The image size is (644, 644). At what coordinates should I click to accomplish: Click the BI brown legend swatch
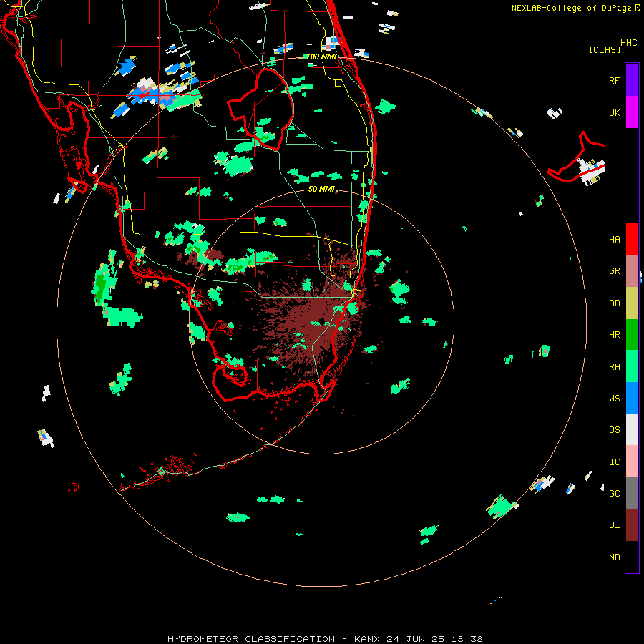tap(632, 525)
